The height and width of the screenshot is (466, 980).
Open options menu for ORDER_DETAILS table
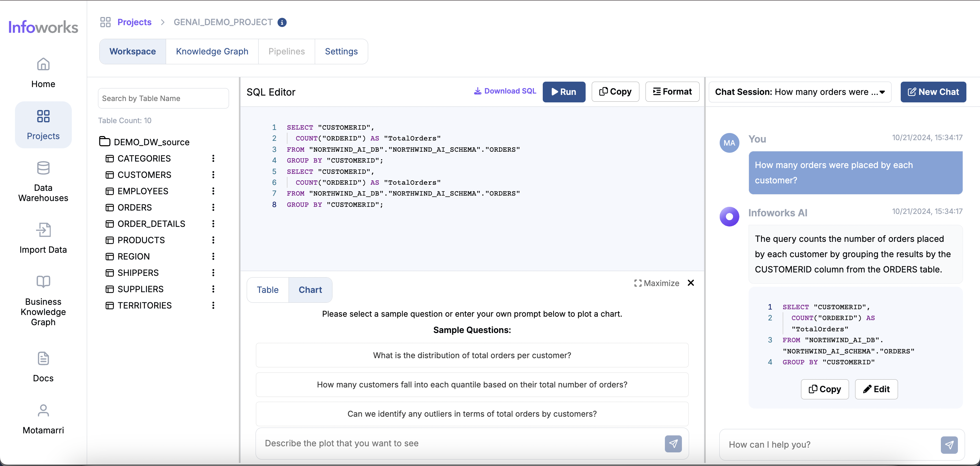[213, 224]
